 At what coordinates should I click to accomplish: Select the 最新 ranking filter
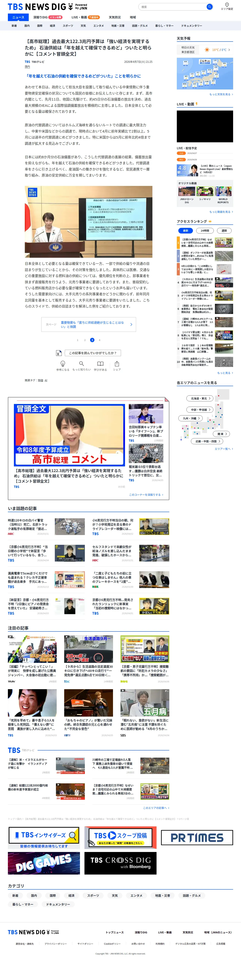tap(185, 230)
